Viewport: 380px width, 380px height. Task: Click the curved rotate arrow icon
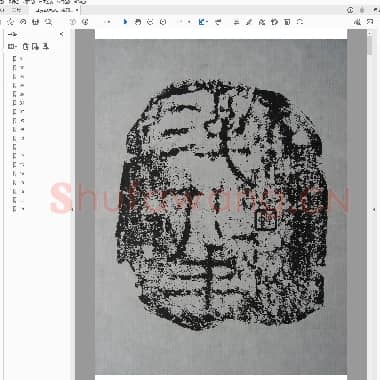coord(300,22)
